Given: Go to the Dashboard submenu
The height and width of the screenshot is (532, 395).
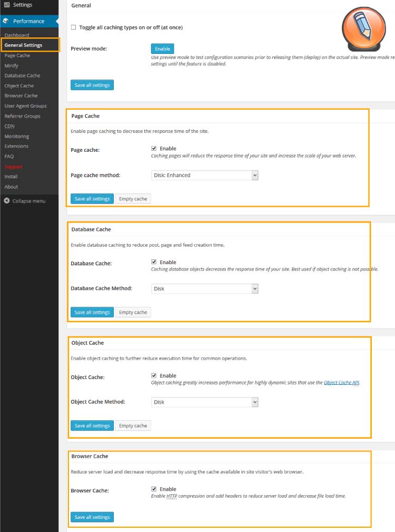Looking at the screenshot, I should pos(17,35).
